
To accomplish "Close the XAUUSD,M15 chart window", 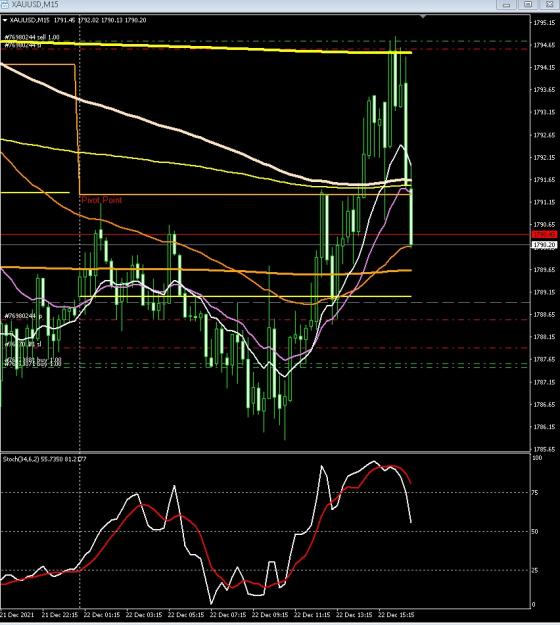I will point(549,4).
